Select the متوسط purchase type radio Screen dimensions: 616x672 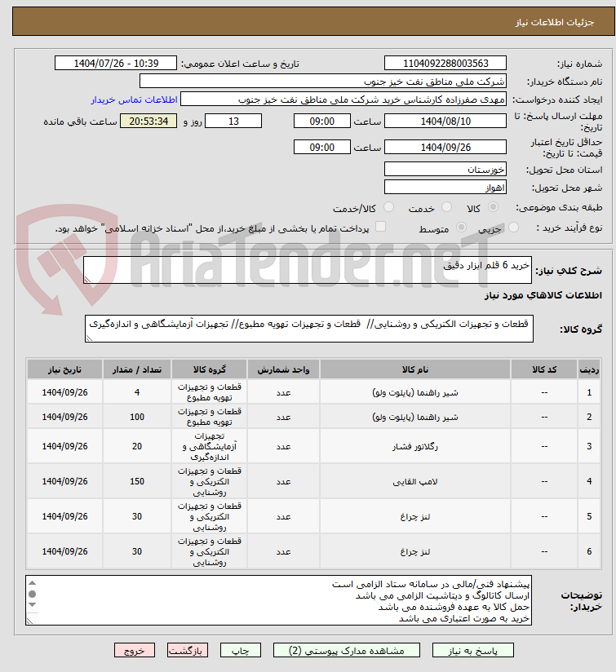click(x=461, y=228)
